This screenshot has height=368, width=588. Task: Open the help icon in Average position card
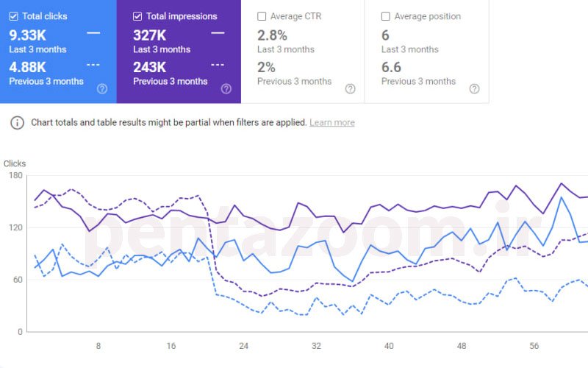[475, 89]
